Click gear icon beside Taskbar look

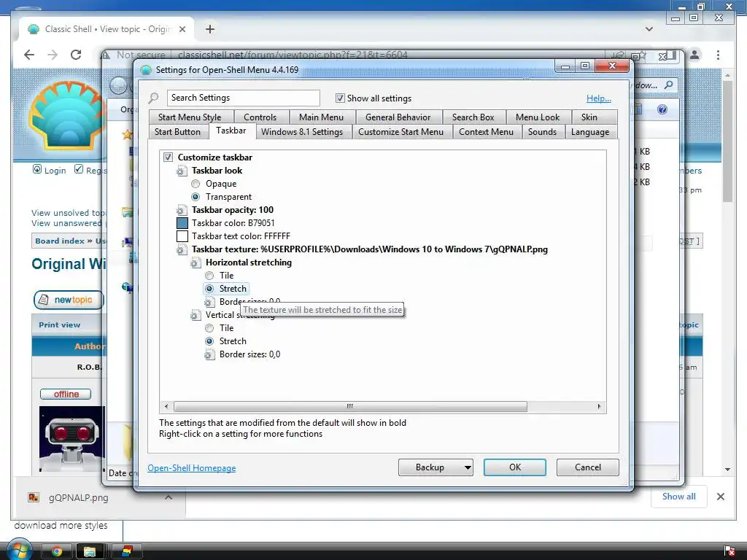pyautogui.click(x=182, y=171)
